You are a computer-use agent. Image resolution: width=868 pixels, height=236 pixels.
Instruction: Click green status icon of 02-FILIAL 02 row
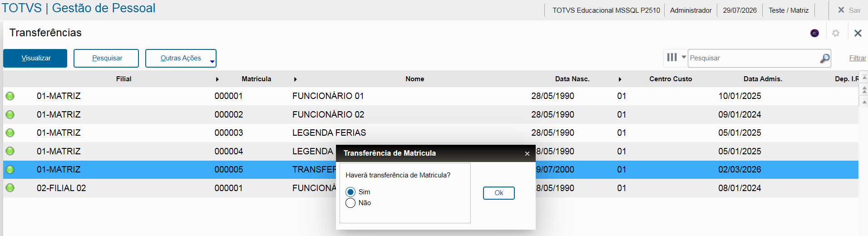tap(10, 188)
